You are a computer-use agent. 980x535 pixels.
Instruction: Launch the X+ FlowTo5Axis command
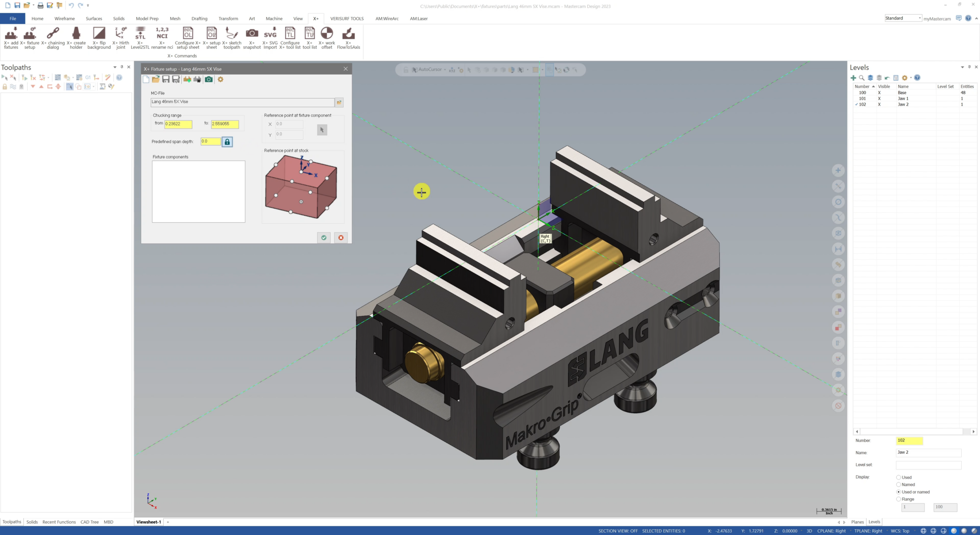[x=348, y=38]
